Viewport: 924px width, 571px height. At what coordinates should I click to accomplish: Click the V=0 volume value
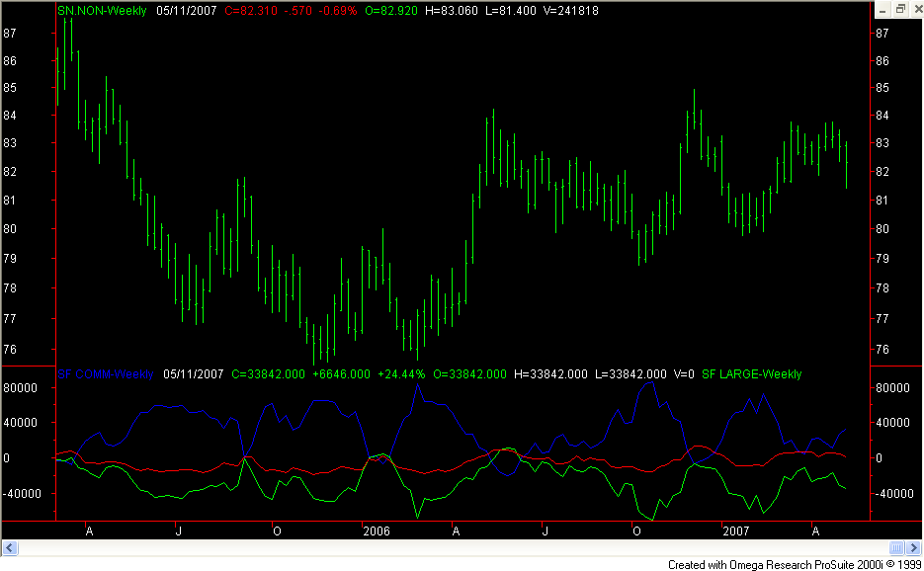[x=684, y=374]
